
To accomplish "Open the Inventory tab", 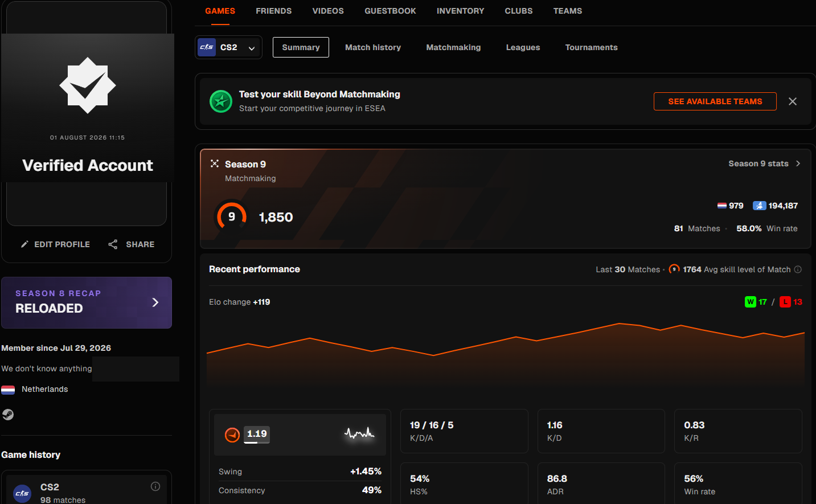I will point(460,11).
